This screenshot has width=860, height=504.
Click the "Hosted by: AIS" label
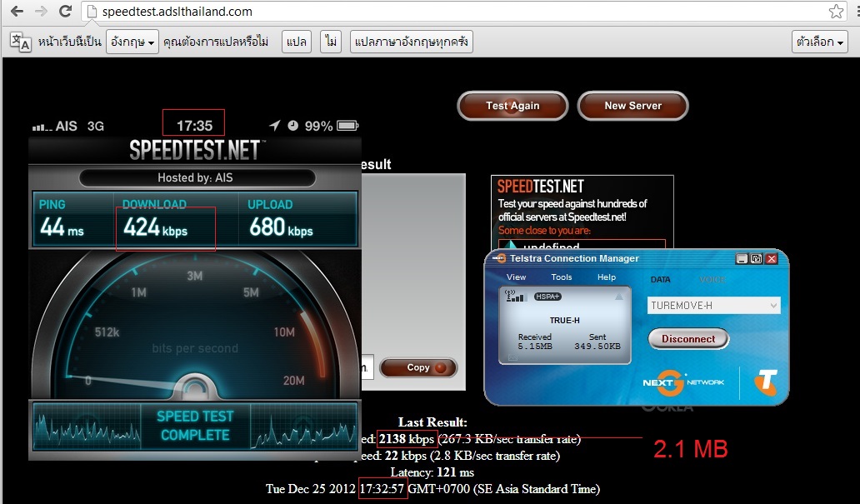(195, 177)
